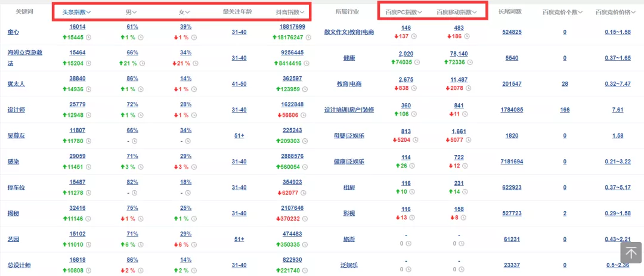View history clock beside 5077 drop

click(x=469, y=139)
